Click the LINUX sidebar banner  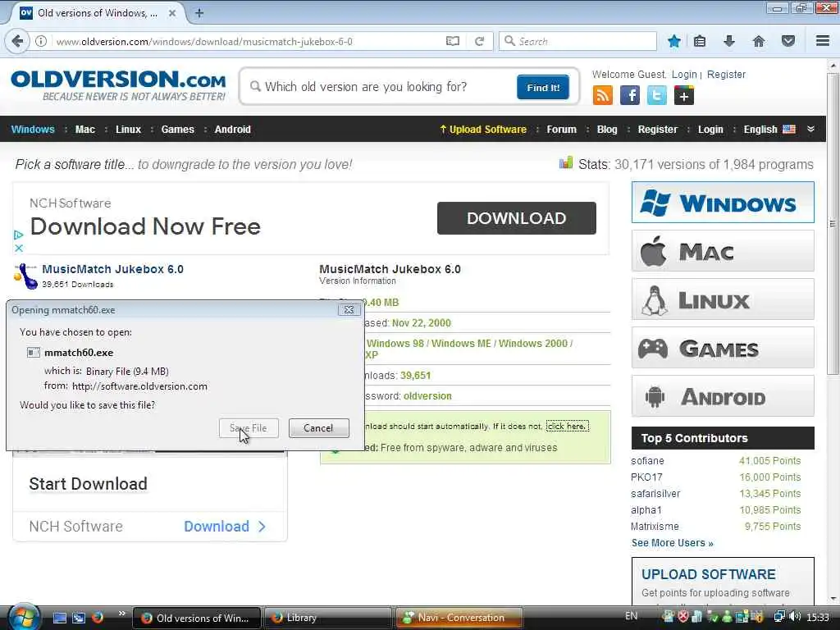[723, 299]
